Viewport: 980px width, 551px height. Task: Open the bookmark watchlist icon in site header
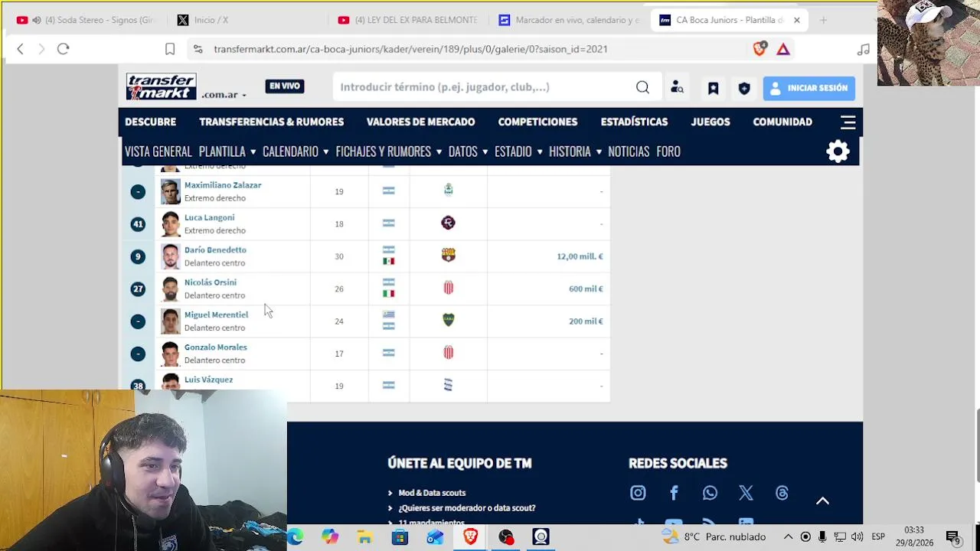point(713,88)
